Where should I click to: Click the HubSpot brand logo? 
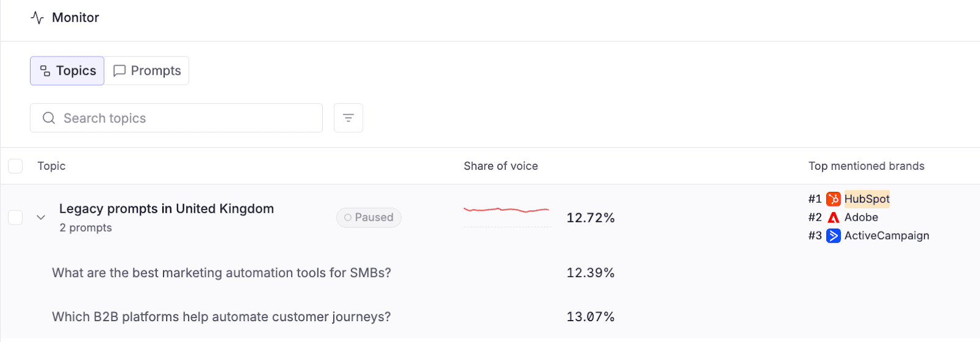pos(833,199)
